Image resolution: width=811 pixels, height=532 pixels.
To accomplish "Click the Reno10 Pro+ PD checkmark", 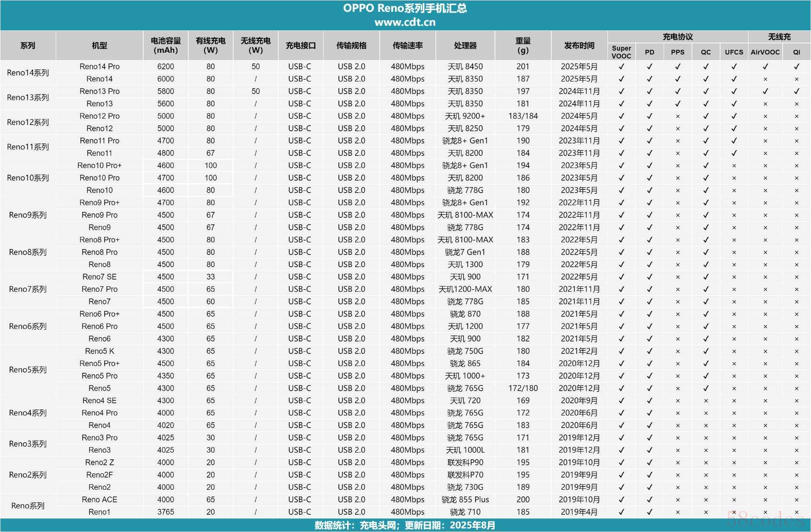I will [x=649, y=166].
